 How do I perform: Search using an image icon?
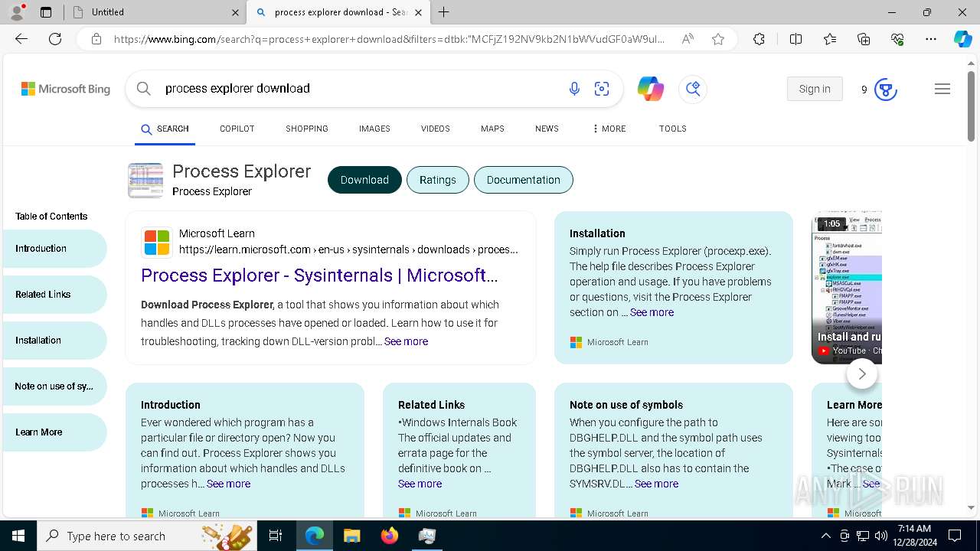tap(602, 89)
